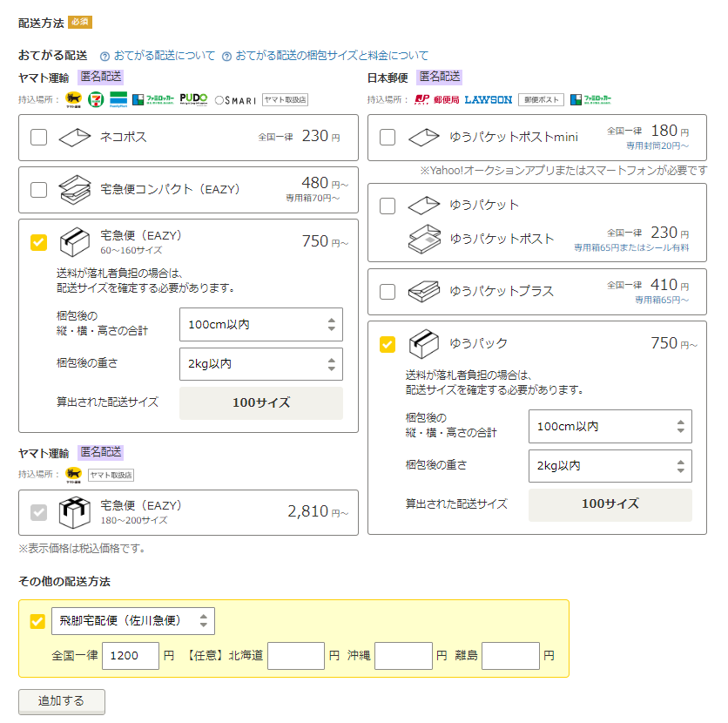Open the 飛脚宅配便（佐川急便） carrier dropdown
Viewport: 728px width, 723px height.
[x=133, y=620]
